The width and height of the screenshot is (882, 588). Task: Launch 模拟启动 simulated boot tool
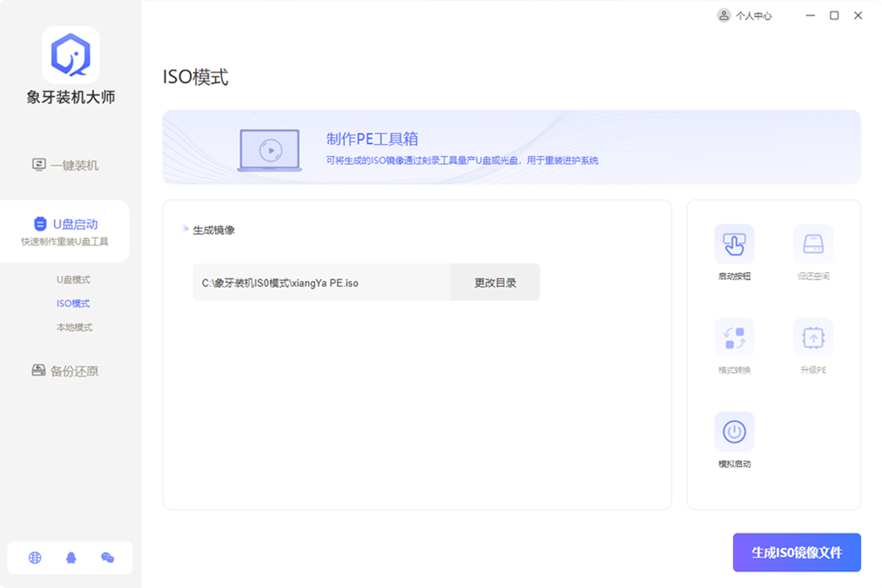[733, 432]
